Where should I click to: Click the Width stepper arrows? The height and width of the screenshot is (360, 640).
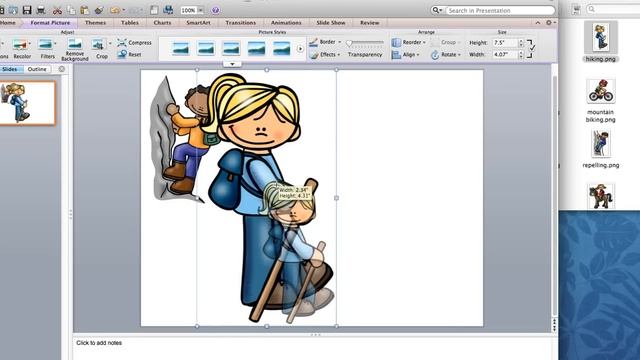point(521,54)
